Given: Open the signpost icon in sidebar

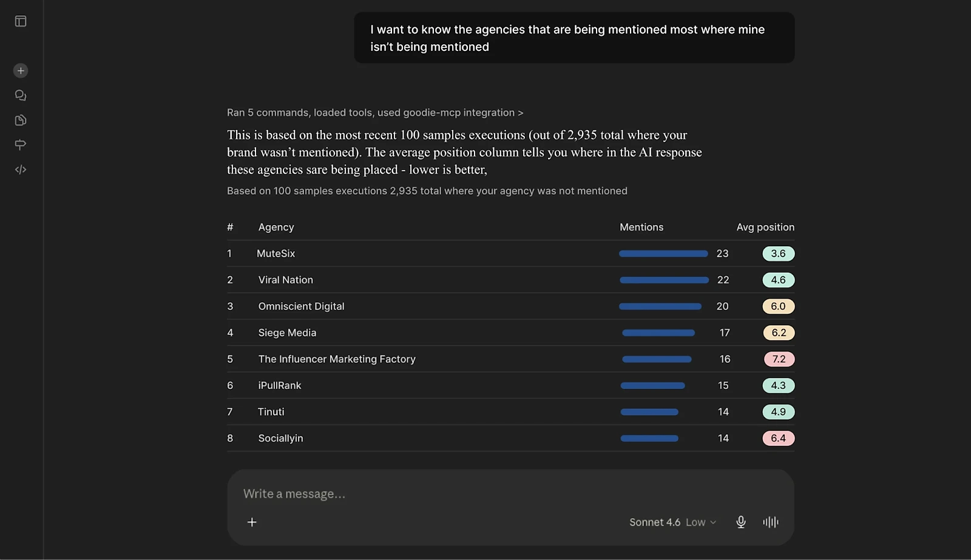Looking at the screenshot, I should coord(21,145).
